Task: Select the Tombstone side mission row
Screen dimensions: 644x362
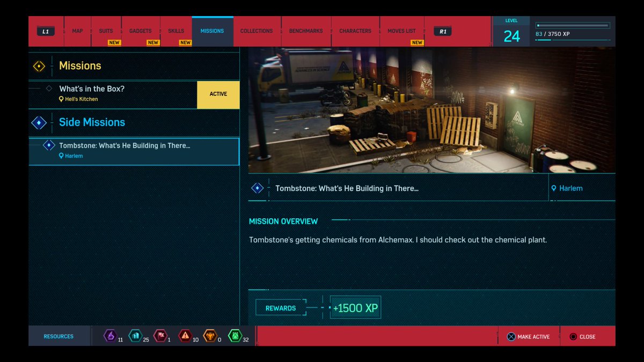Action: pos(134,151)
